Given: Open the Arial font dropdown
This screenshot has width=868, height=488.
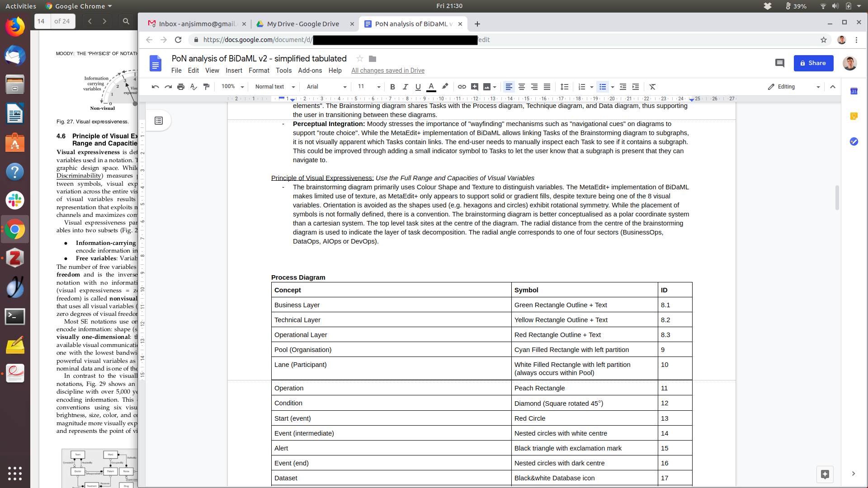Looking at the screenshot, I should [x=326, y=87].
